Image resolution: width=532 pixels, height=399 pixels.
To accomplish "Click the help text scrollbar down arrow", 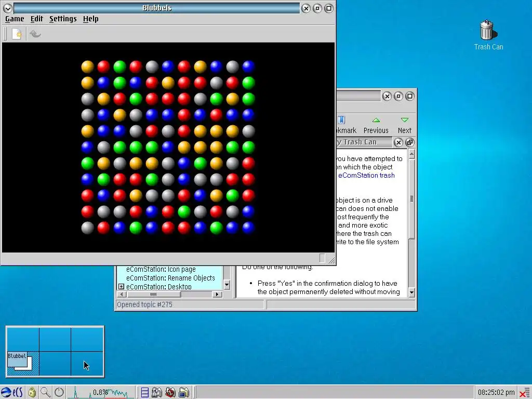I will pyautogui.click(x=411, y=292).
